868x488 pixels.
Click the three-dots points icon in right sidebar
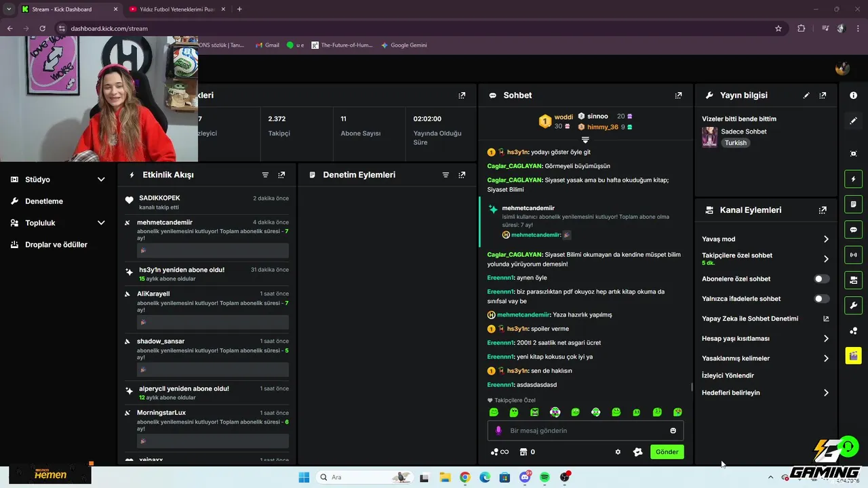click(x=853, y=331)
